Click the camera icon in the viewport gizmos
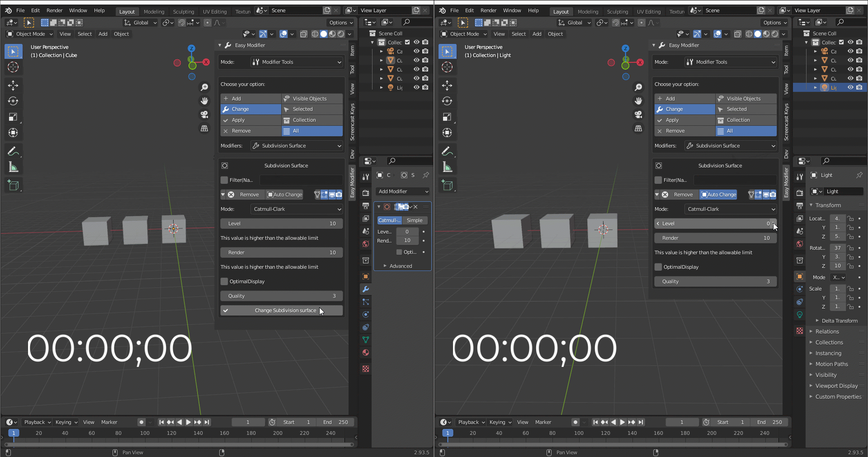Image resolution: width=868 pixels, height=457 pixels. pyautogui.click(x=204, y=115)
